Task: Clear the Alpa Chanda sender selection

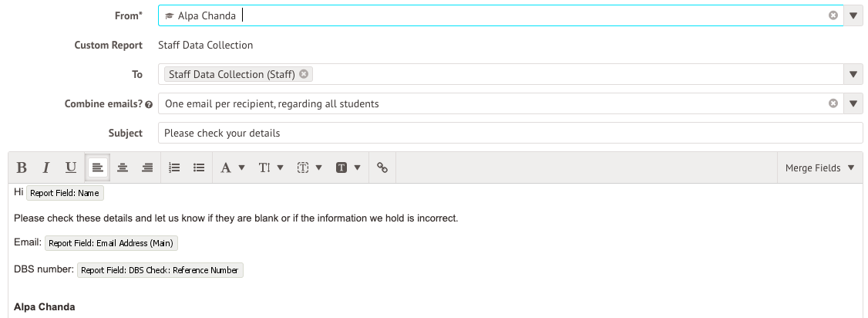Action: point(833,15)
